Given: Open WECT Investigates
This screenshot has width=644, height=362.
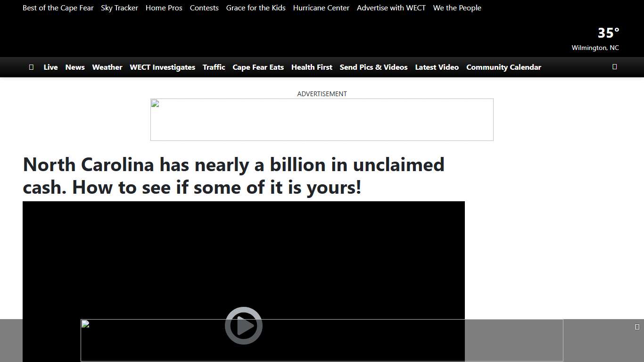Looking at the screenshot, I should (x=162, y=67).
